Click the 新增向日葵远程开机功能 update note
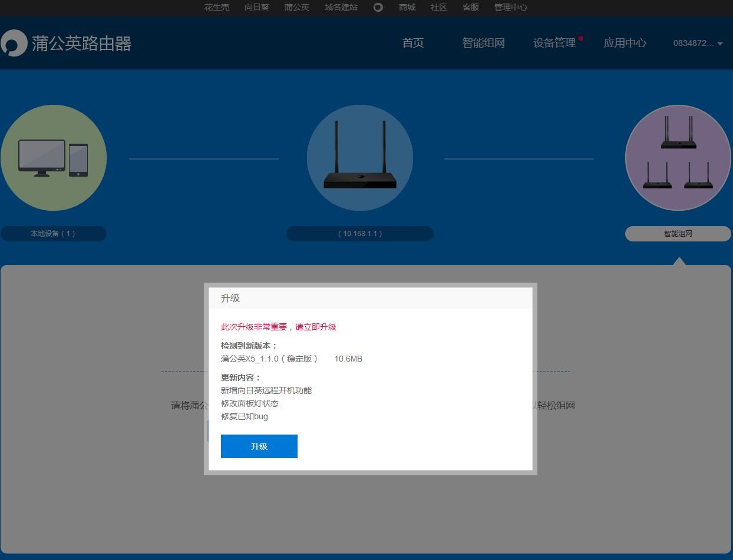This screenshot has width=733, height=560. pos(266,390)
